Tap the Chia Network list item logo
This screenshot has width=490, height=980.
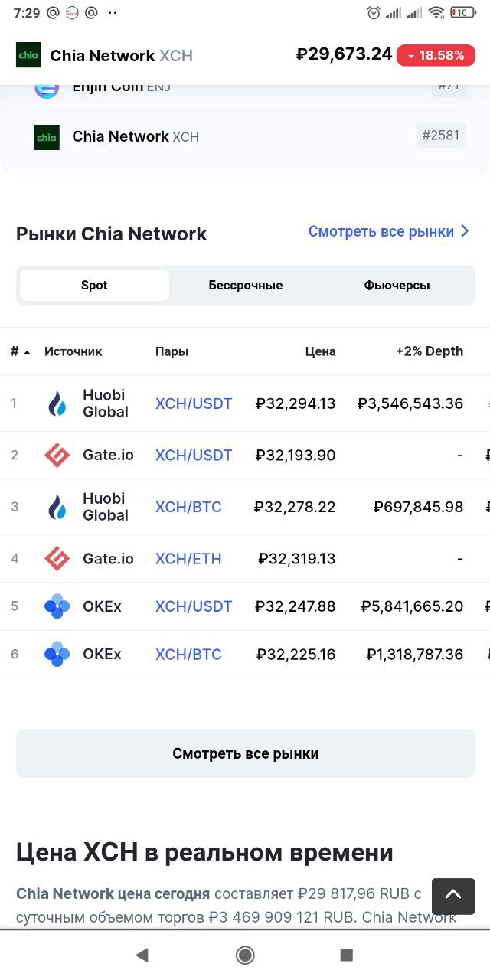click(x=47, y=137)
